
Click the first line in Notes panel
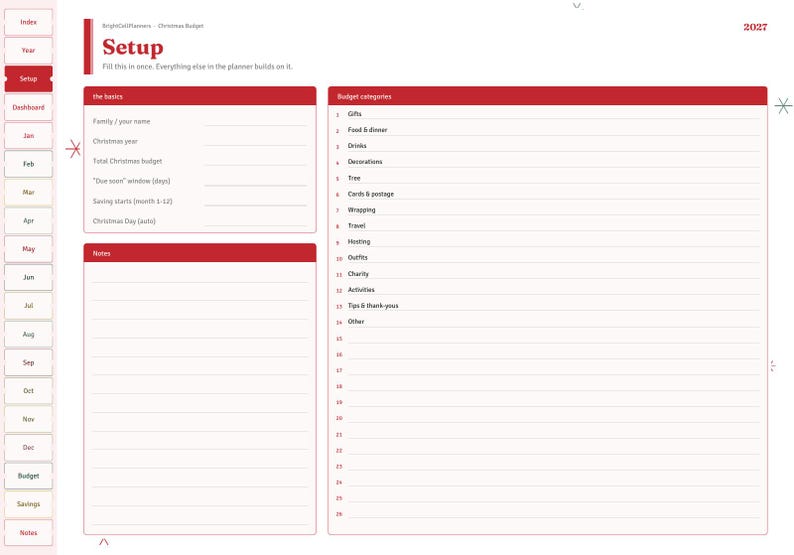tap(200, 273)
